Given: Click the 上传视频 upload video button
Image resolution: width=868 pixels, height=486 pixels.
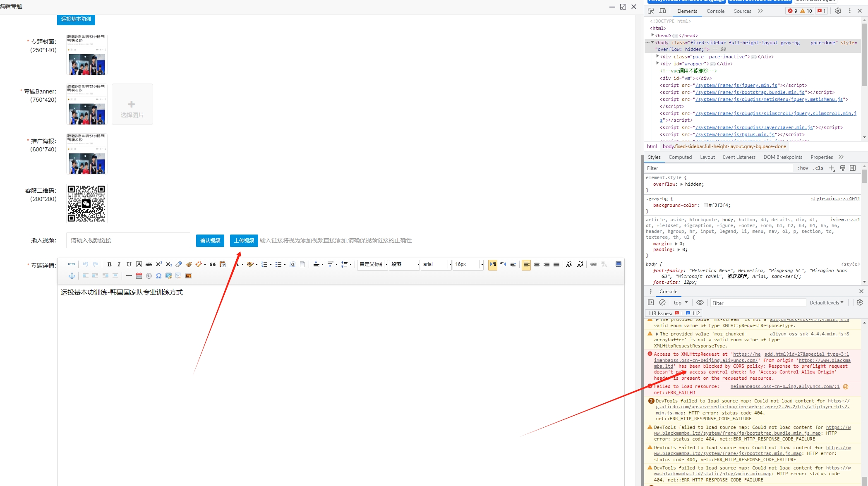Looking at the screenshot, I should (244, 240).
